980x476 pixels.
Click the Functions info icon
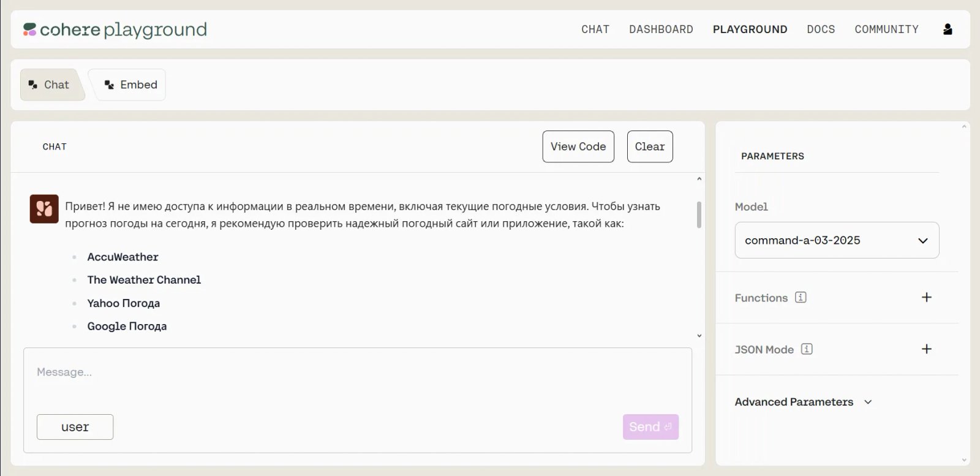click(801, 297)
